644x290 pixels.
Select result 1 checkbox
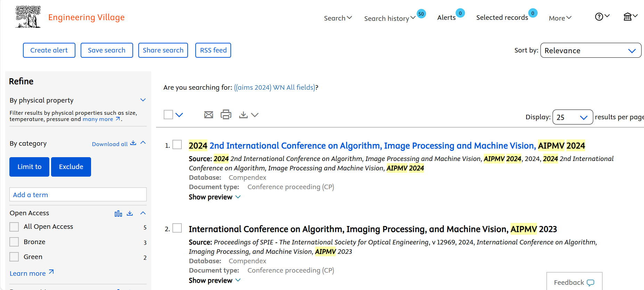coord(177,144)
